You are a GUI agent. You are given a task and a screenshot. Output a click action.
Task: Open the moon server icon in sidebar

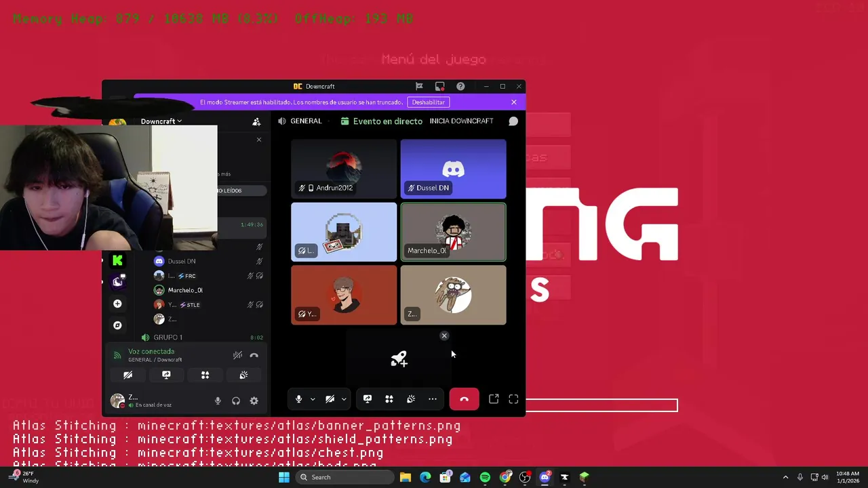[x=117, y=281]
